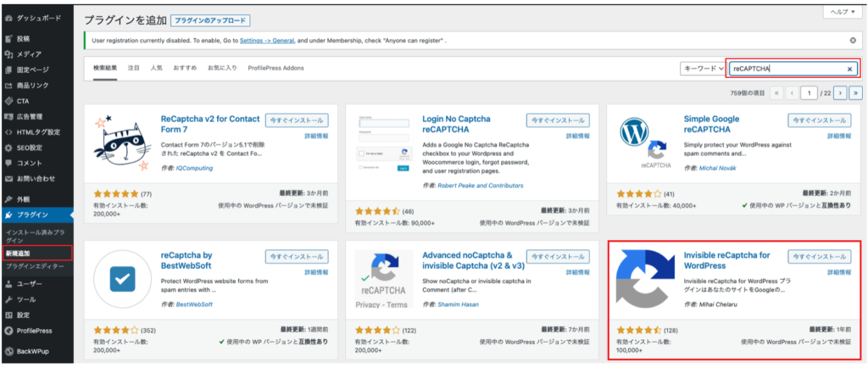Viewport: 868px width, 368px height.
Task: Open the ReCaptcha v2 for Contact Form 7 cat thumbnail
Action: click(x=123, y=142)
